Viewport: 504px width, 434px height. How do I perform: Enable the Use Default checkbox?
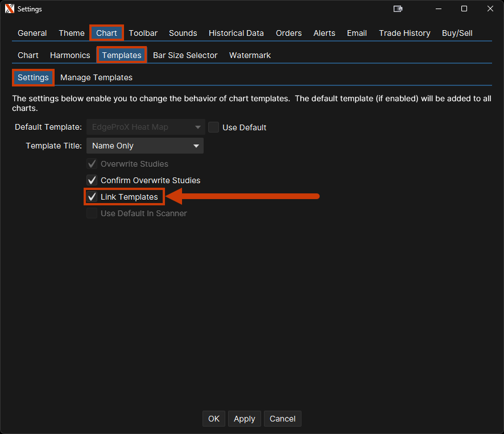pyautogui.click(x=214, y=127)
